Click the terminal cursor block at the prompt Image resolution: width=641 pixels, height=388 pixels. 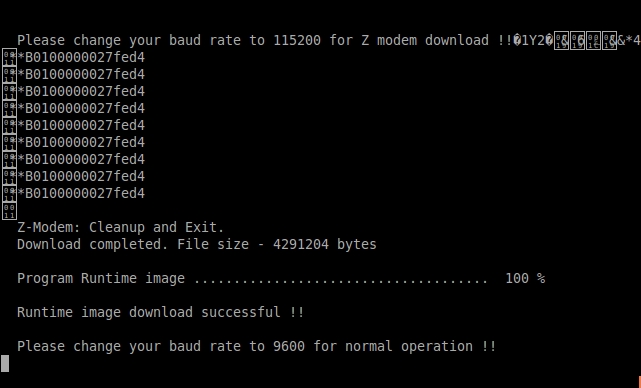pos(5,363)
